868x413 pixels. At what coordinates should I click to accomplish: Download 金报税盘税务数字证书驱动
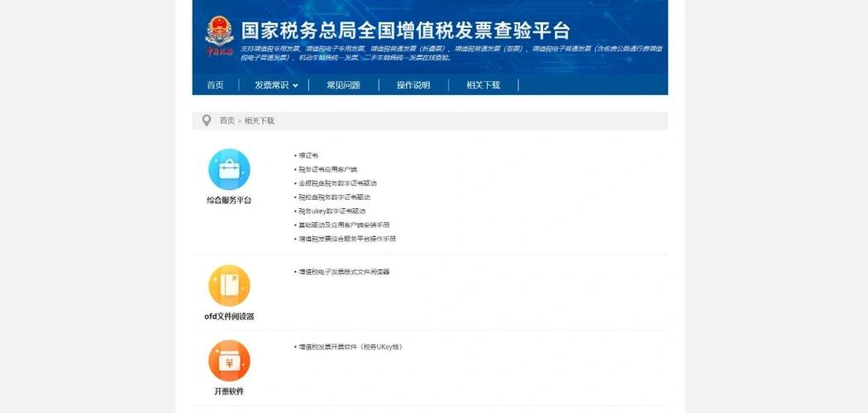tap(337, 183)
